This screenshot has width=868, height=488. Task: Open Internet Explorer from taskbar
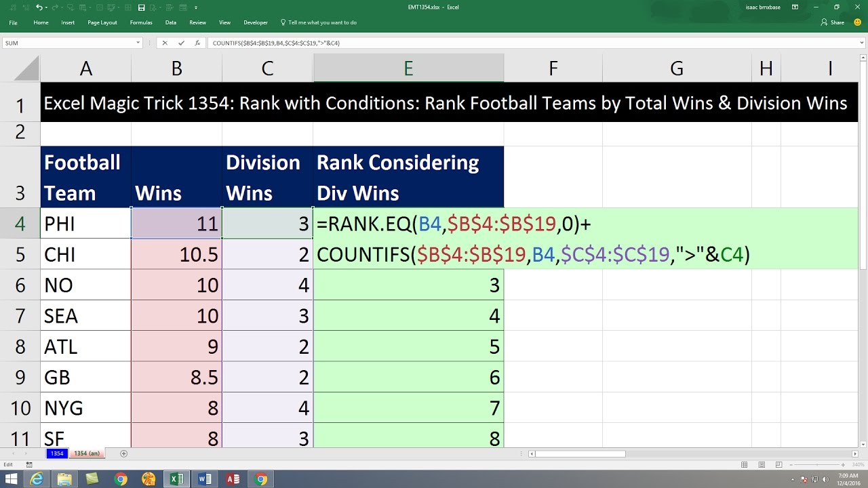36,479
